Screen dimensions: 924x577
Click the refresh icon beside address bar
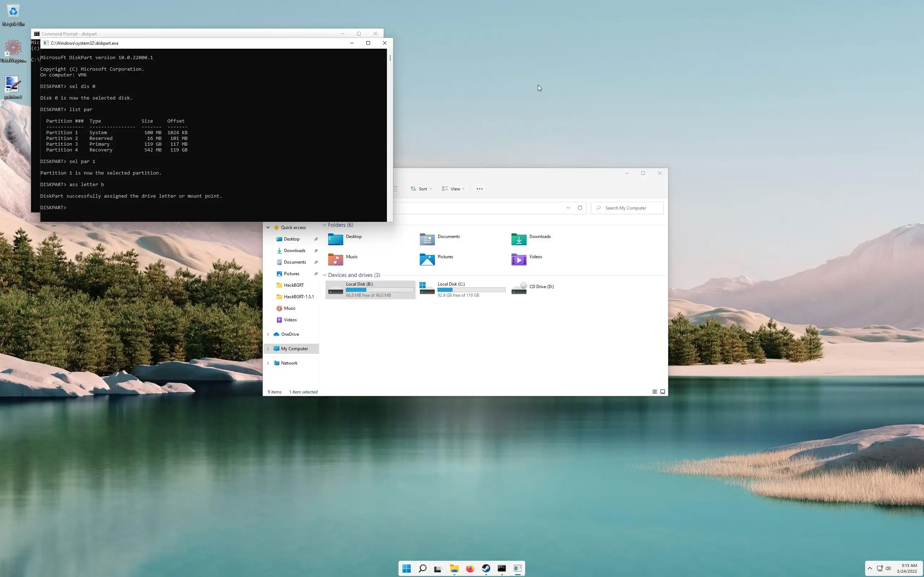tap(580, 208)
